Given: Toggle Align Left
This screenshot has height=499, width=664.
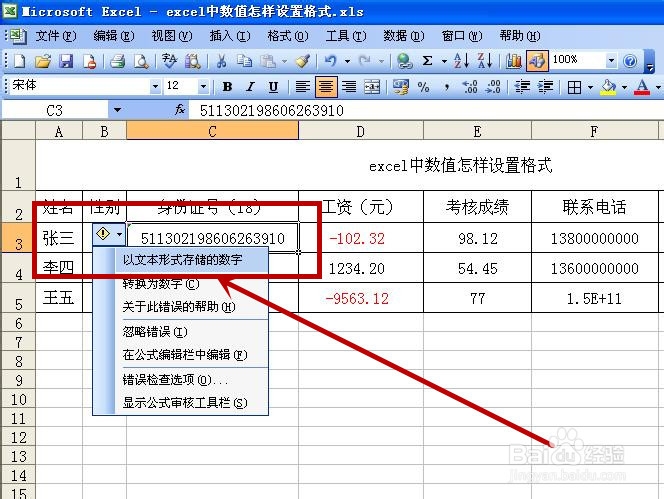Looking at the screenshot, I should 302,87.
